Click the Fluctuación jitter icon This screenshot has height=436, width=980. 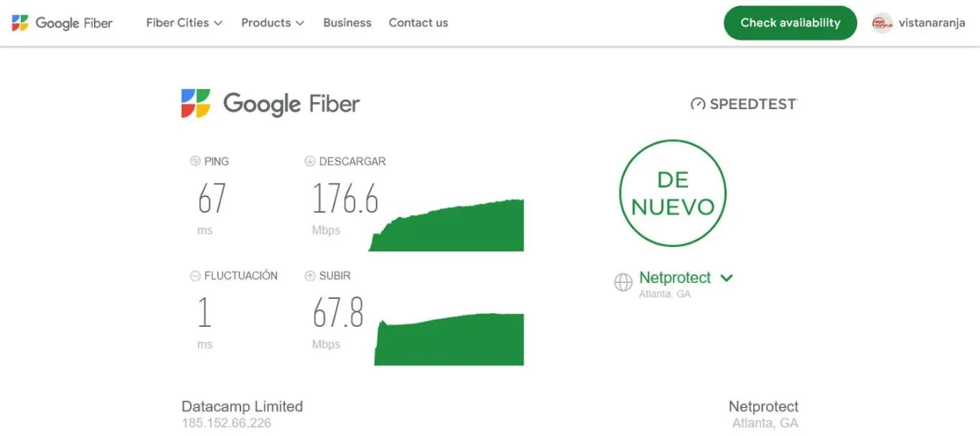coord(195,275)
